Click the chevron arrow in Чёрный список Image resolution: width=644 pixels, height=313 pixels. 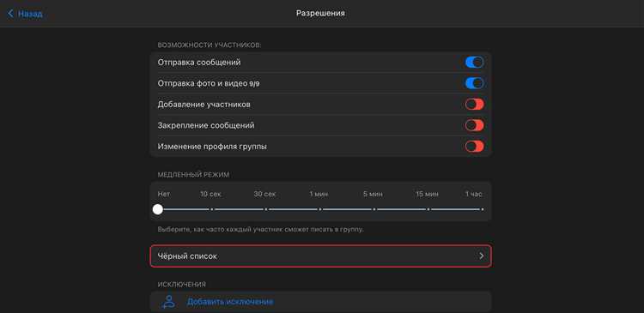482,256
